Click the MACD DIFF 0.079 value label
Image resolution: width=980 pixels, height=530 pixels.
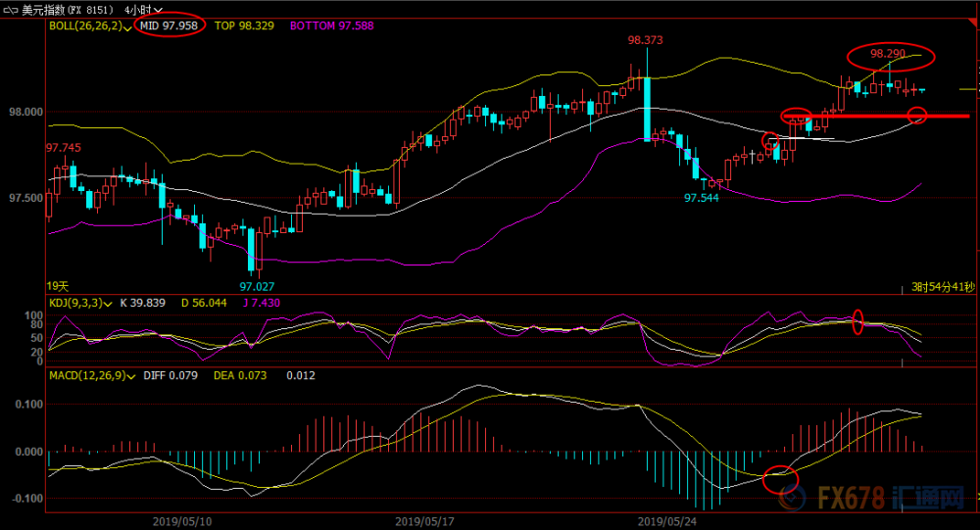171,375
